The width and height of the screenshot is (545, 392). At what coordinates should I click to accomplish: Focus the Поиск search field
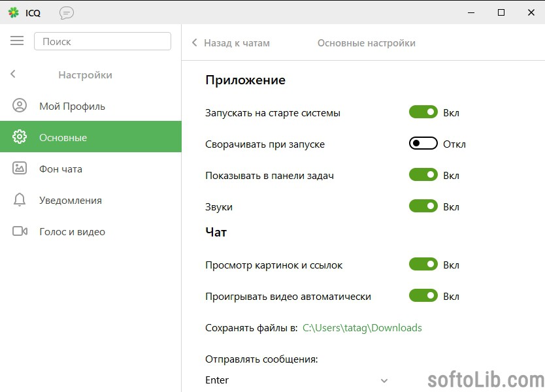[103, 41]
